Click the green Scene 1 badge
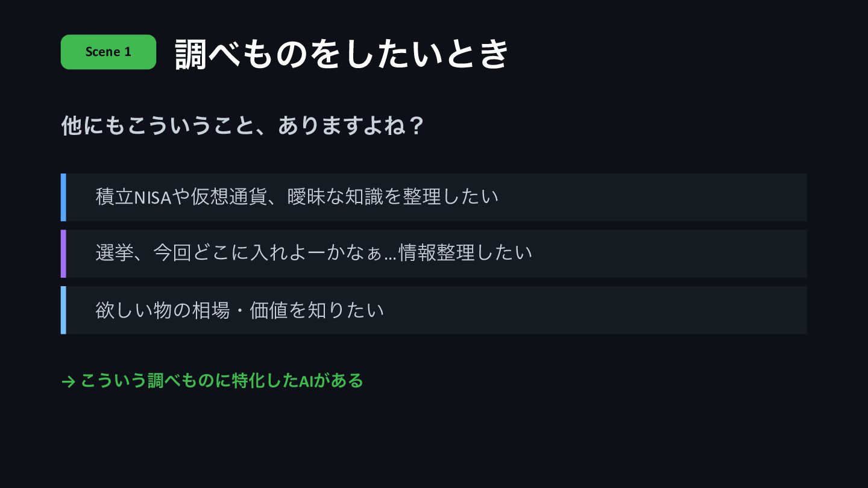Screen dimensions: 868x488 tap(108, 52)
